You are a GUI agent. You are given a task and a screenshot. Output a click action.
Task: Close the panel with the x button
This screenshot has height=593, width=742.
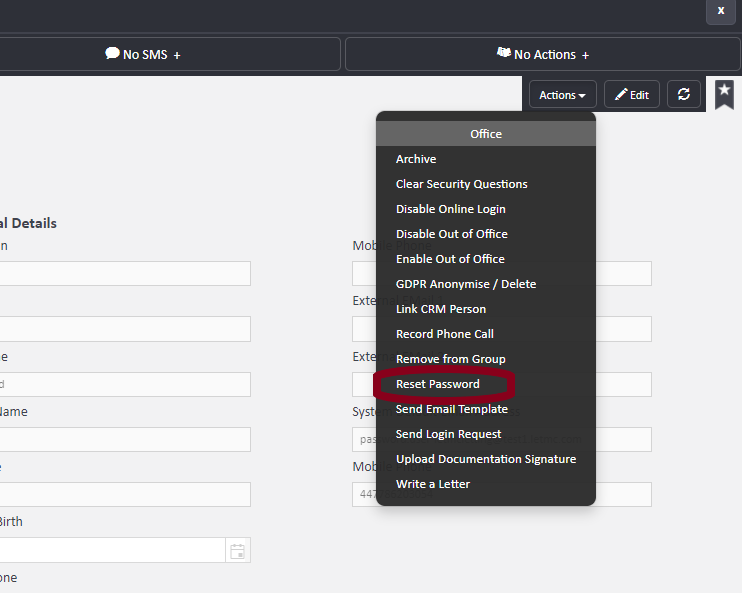(x=721, y=10)
